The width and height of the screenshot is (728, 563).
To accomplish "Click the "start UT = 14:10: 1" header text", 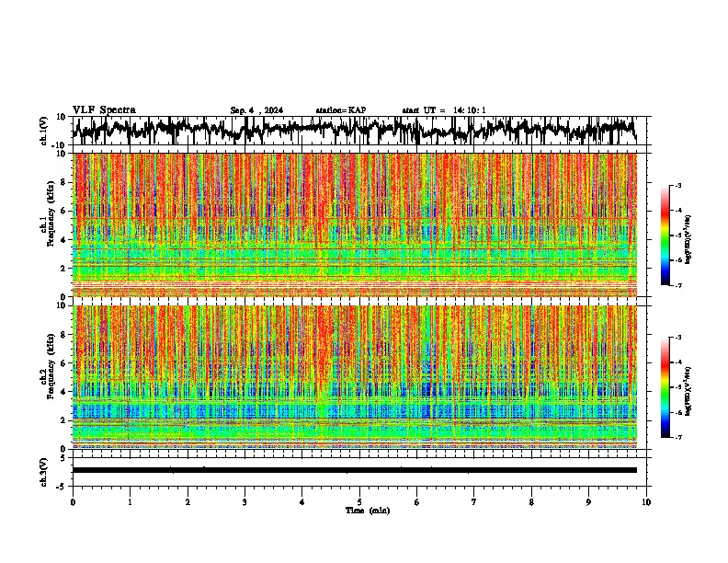I will (x=444, y=110).
